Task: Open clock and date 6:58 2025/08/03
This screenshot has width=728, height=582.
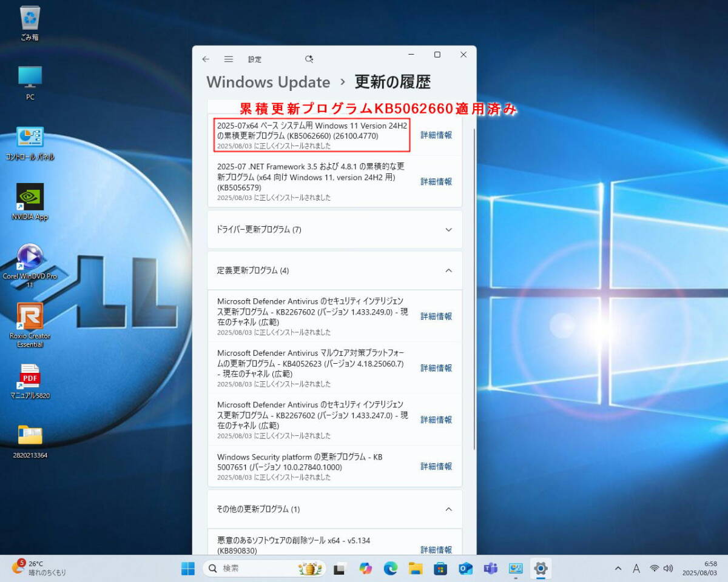Action: point(699,568)
